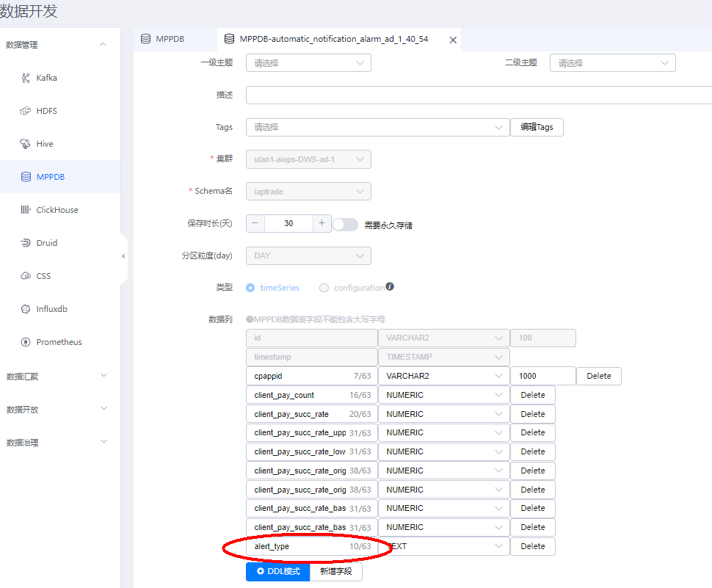
Task: Click the HDFS icon in sidebar
Action: tap(26, 111)
